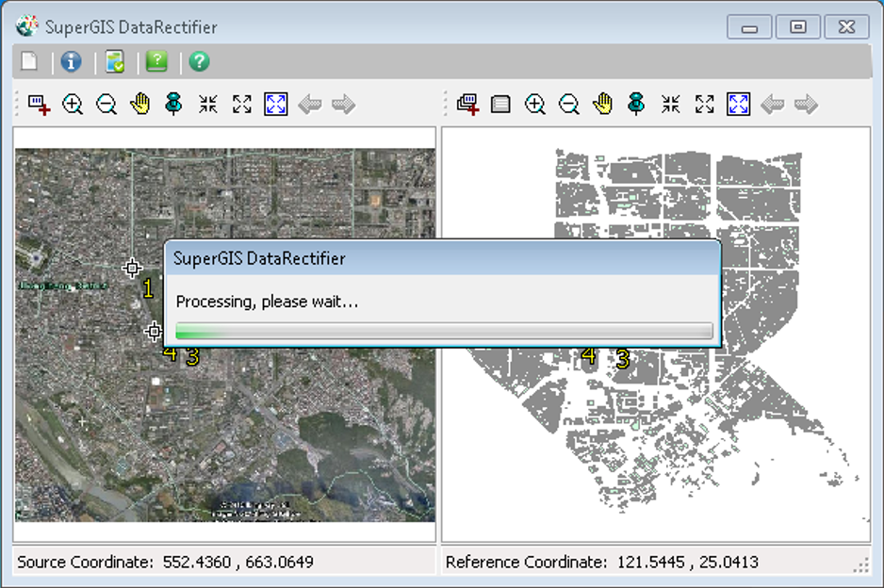Screen dimensions: 884x588
Task: Click the map document with checkmark icon
Action: pos(115,61)
